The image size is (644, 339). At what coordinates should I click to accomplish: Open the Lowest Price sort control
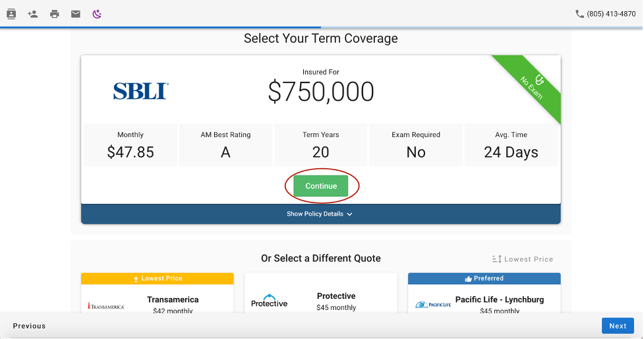523,259
